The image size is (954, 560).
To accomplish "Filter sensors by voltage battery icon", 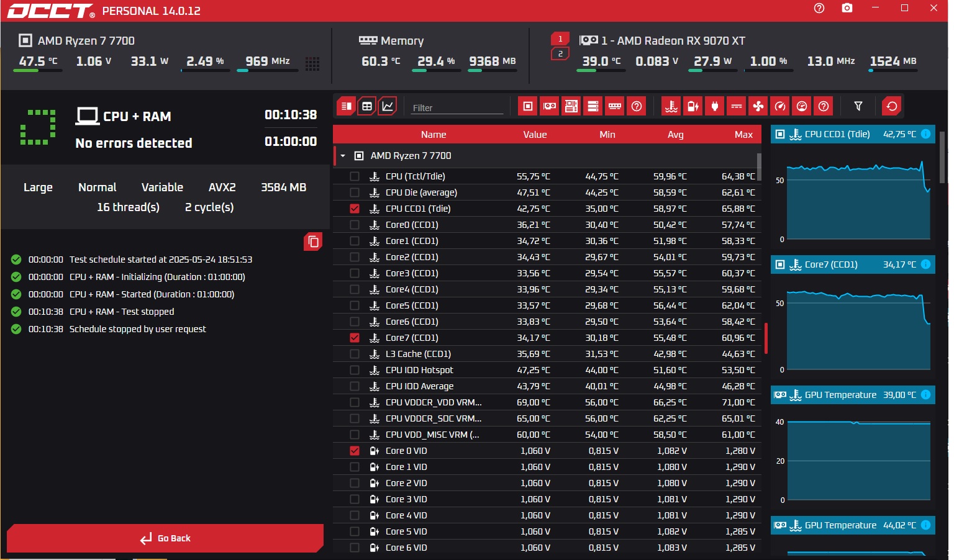I will coord(693,106).
